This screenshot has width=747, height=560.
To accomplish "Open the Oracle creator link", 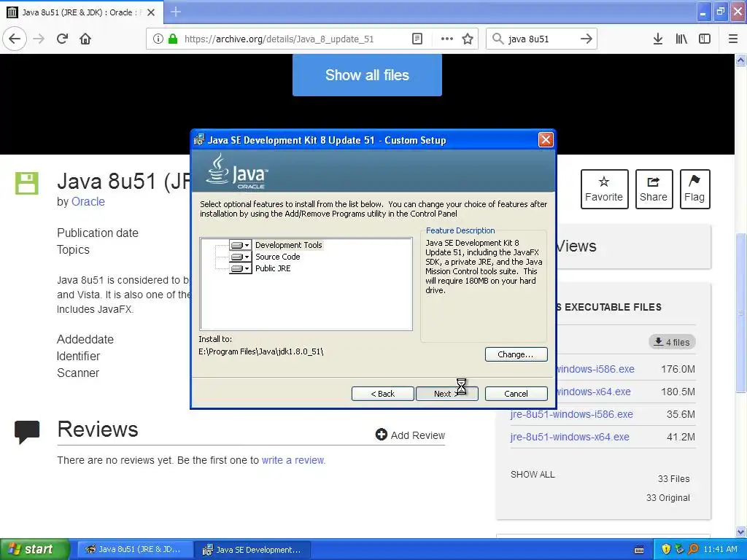I will coord(88,201).
